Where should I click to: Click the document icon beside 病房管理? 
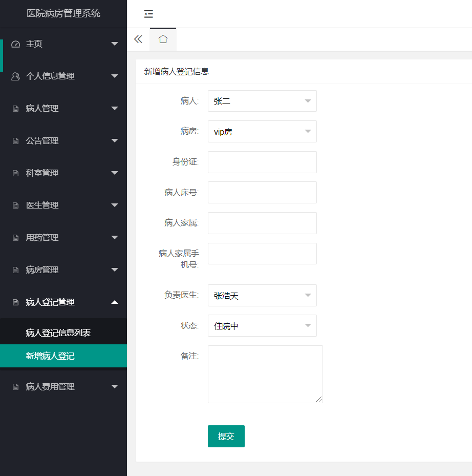(15, 270)
